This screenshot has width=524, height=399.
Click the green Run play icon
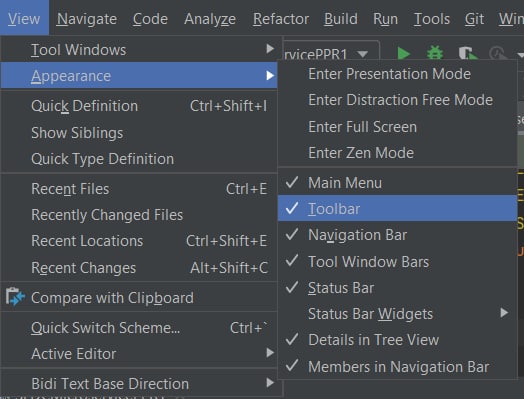[x=404, y=53]
